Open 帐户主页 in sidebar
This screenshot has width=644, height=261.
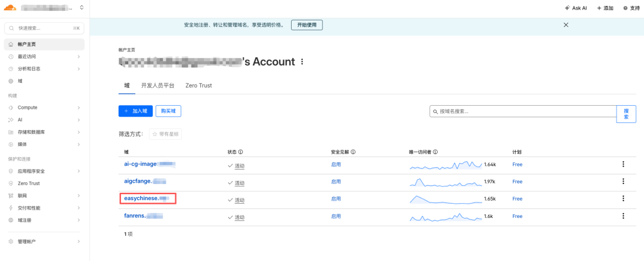(x=44, y=44)
